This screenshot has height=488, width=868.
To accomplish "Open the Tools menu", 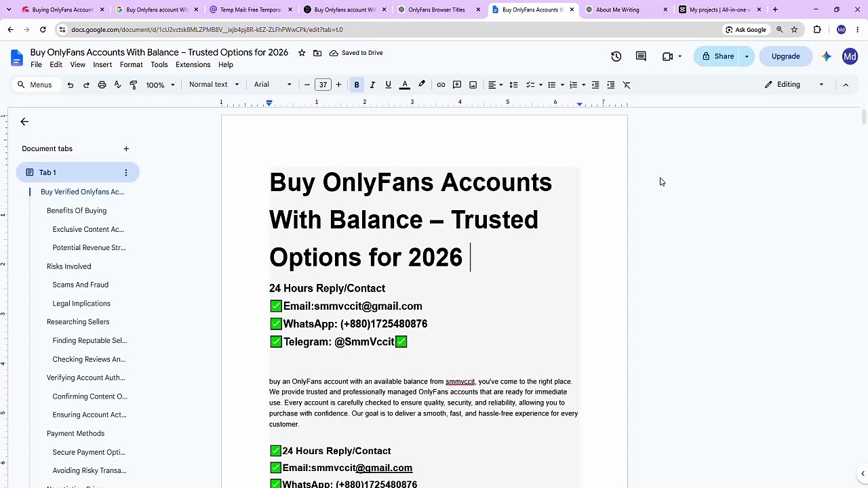I will tap(159, 65).
